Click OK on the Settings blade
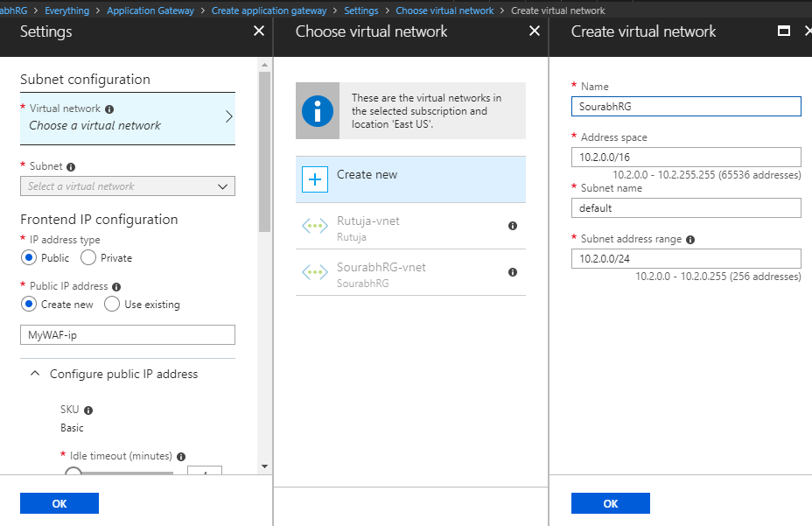The height and width of the screenshot is (526, 812). click(59, 502)
